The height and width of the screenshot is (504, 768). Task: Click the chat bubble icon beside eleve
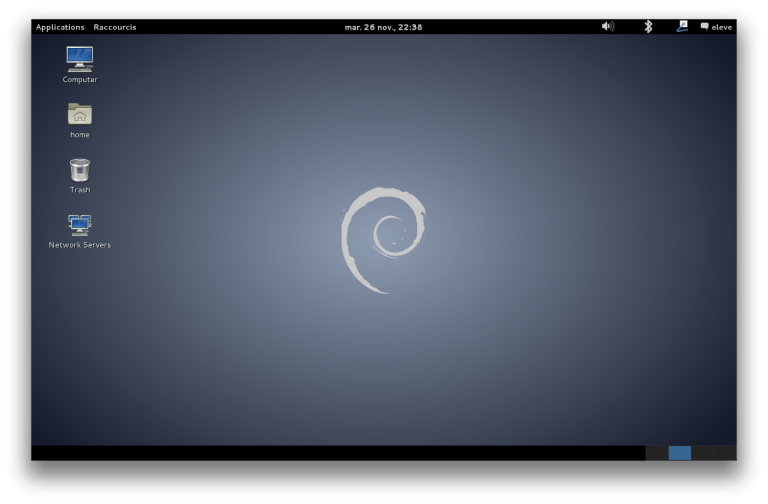704,26
